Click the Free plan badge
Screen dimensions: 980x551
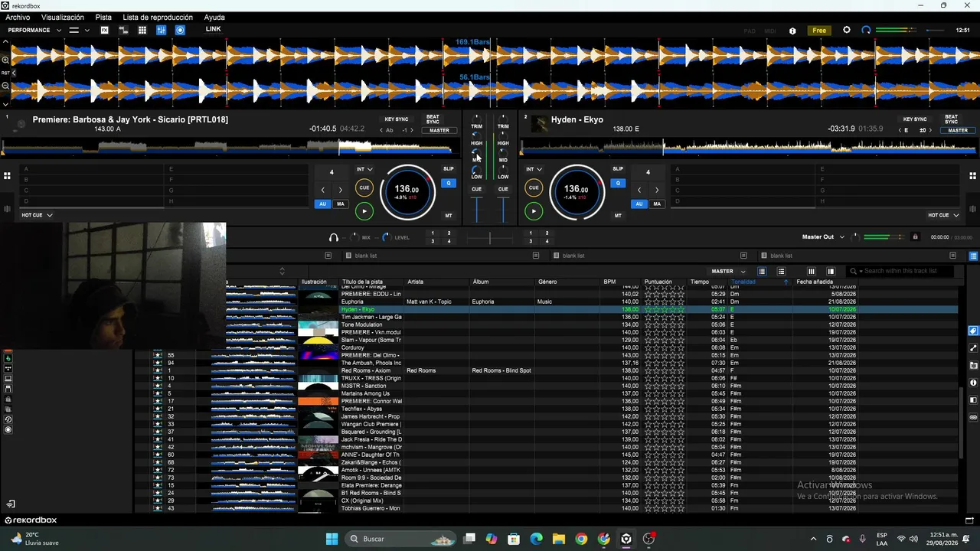coord(819,31)
